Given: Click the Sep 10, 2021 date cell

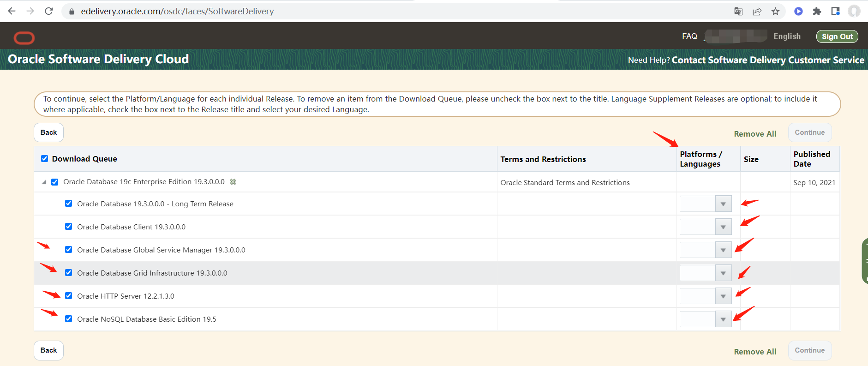Looking at the screenshot, I should point(814,183).
